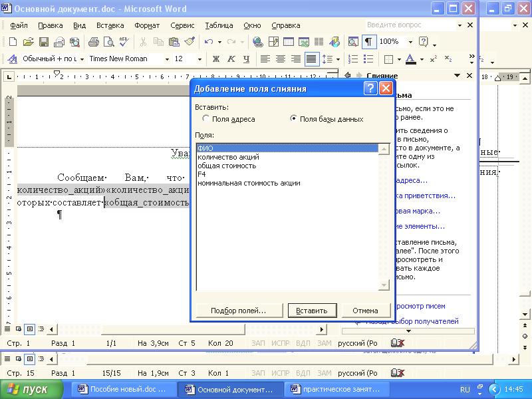The height and width of the screenshot is (399, 532).
Task: Open zoom 100% dropdown
Action: tap(410, 42)
